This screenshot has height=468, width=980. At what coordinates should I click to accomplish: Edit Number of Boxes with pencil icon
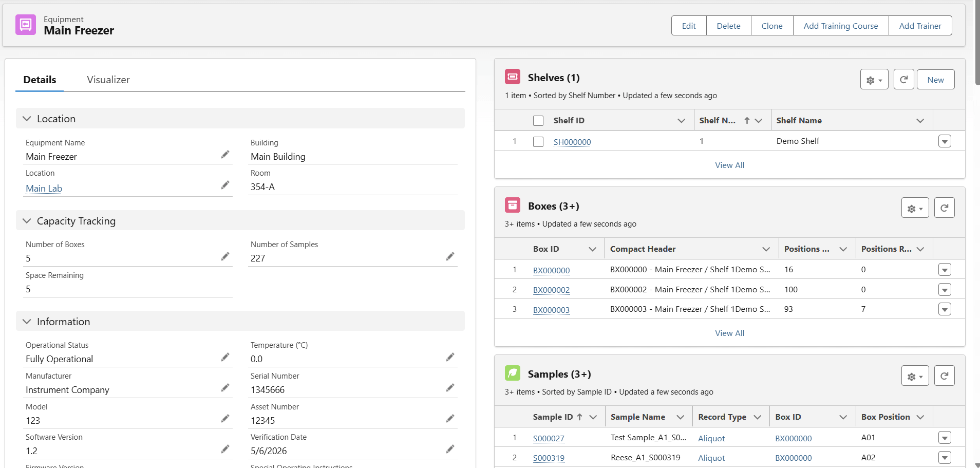pos(225,256)
